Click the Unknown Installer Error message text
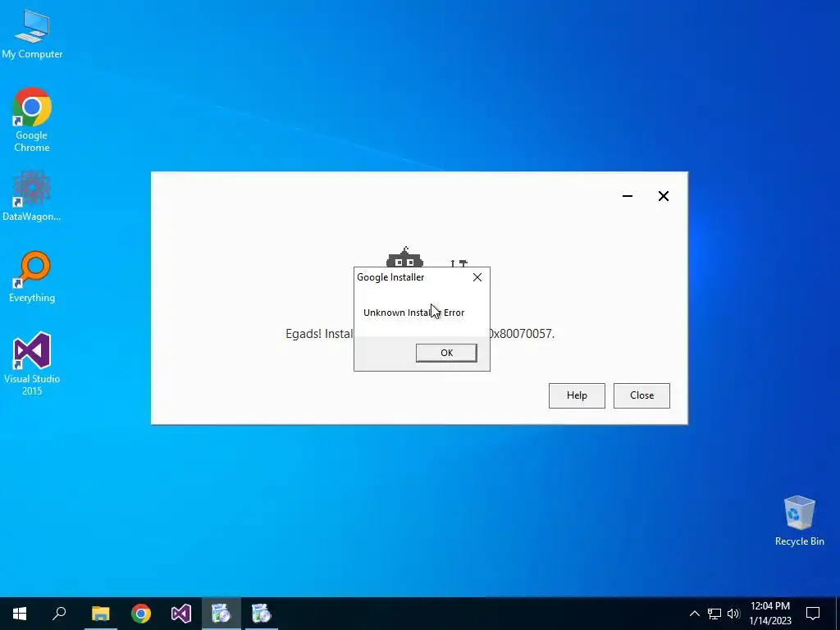This screenshot has height=630, width=840. pyautogui.click(x=413, y=313)
